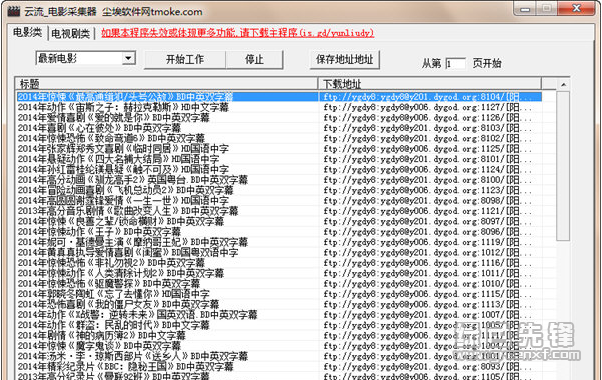Focus the starting page number field

click(x=455, y=63)
